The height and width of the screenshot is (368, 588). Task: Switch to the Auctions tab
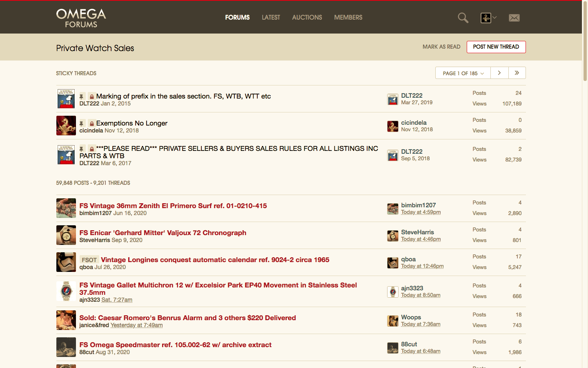click(x=307, y=17)
